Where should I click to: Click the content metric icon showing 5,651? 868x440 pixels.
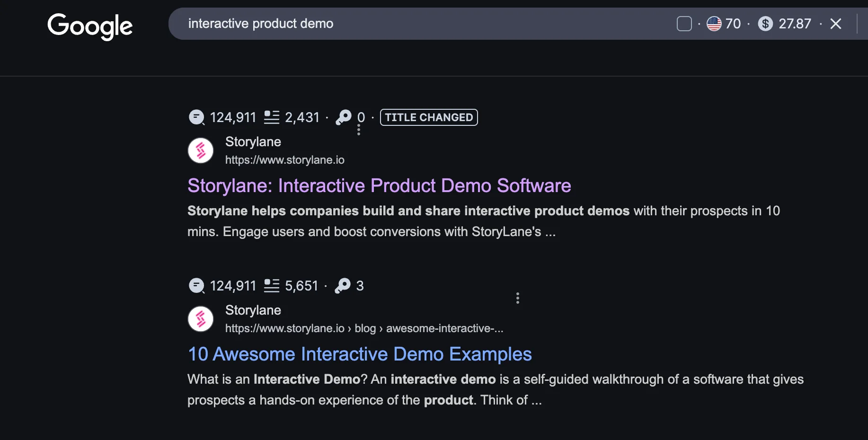pos(271,285)
